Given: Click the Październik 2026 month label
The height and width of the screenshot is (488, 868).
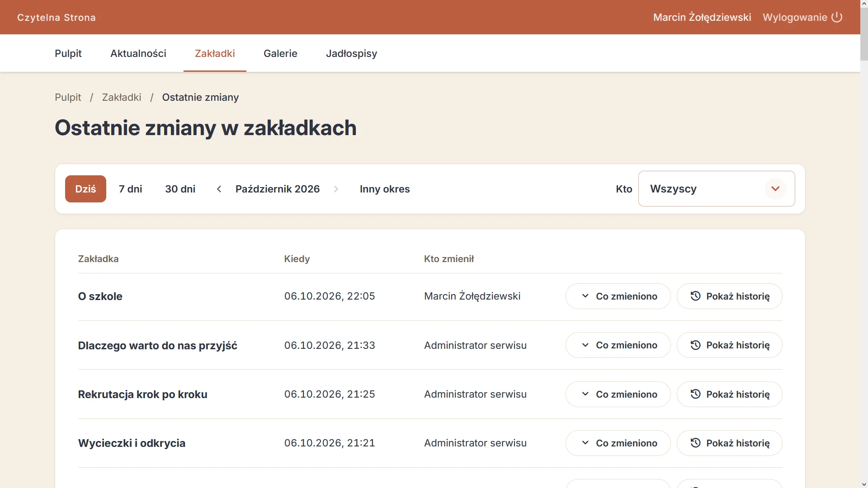Looking at the screenshot, I should click(x=278, y=189).
